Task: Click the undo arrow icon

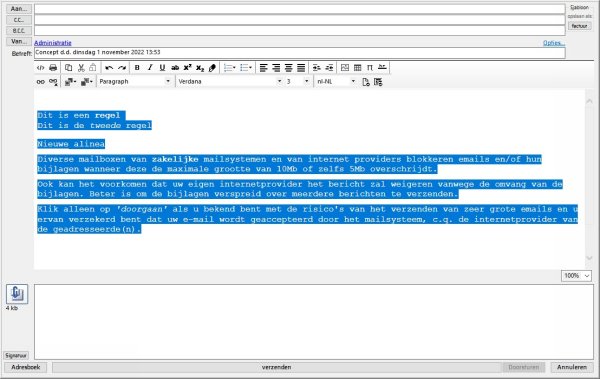Action: coord(109,68)
